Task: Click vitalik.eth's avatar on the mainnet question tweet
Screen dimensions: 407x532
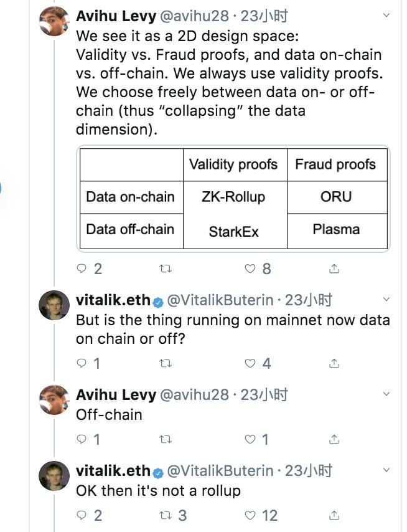Action: [54, 306]
